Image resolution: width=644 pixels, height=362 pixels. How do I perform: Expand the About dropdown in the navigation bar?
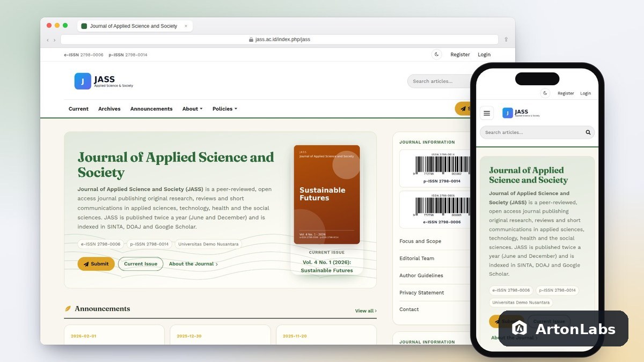click(192, 109)
